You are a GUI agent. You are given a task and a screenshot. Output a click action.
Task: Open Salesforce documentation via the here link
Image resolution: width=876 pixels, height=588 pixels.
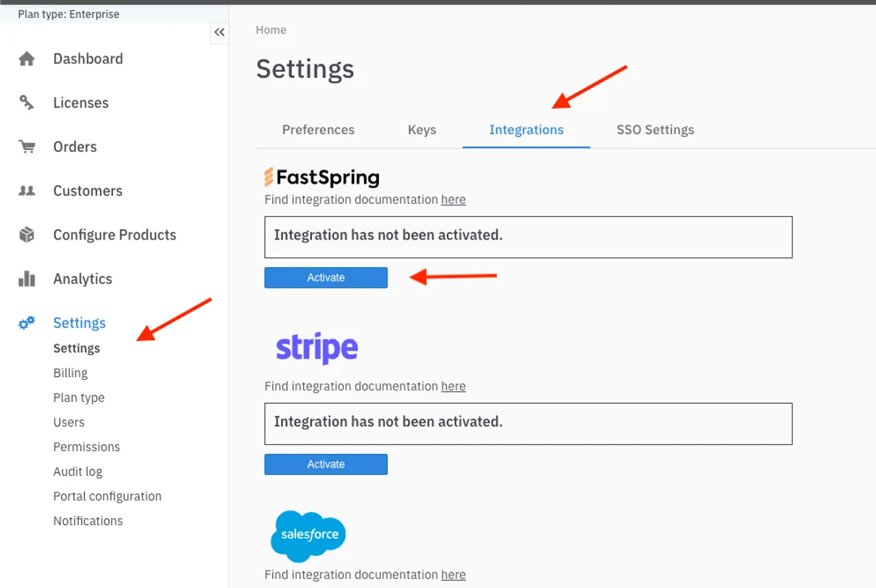pos(453,574)
